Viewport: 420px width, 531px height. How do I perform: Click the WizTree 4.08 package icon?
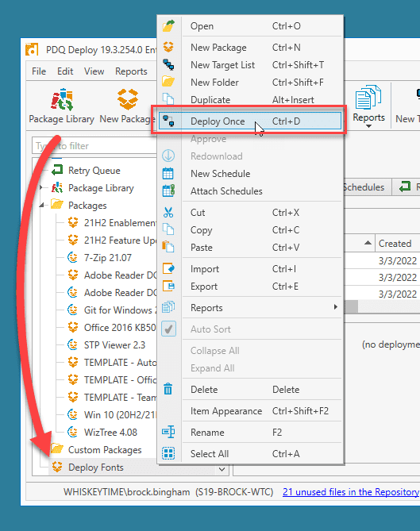(x=73, y=432)
